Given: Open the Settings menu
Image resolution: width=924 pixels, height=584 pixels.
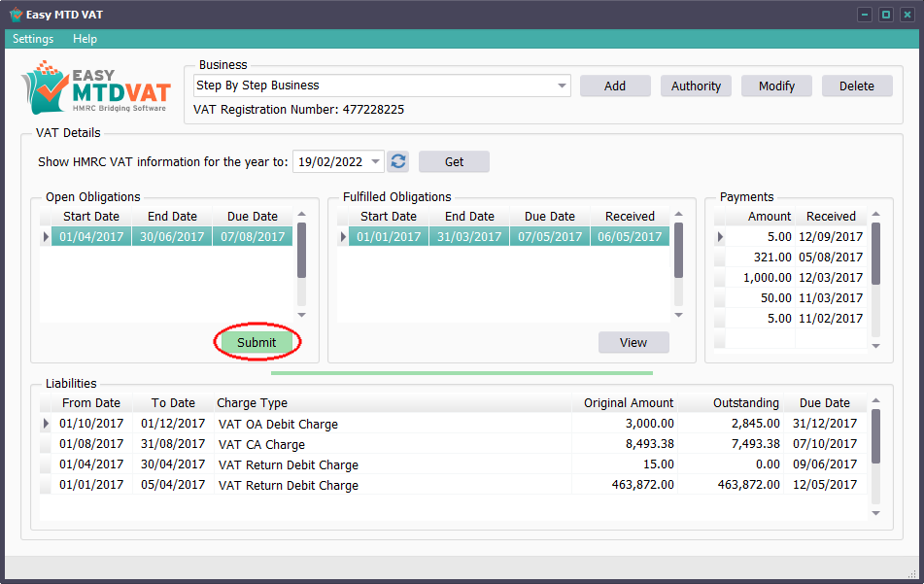Looking at the screenshot, I should click(33, 39).
